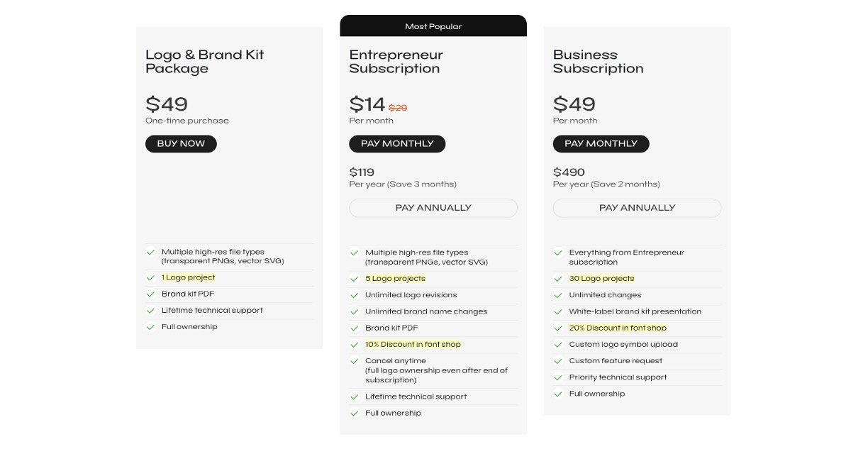Image resolution: width=868 pixels, height=454 pixels.
Task: Click checkmark next to '30 Logo projects'
Action: click(x=558, y=279)
